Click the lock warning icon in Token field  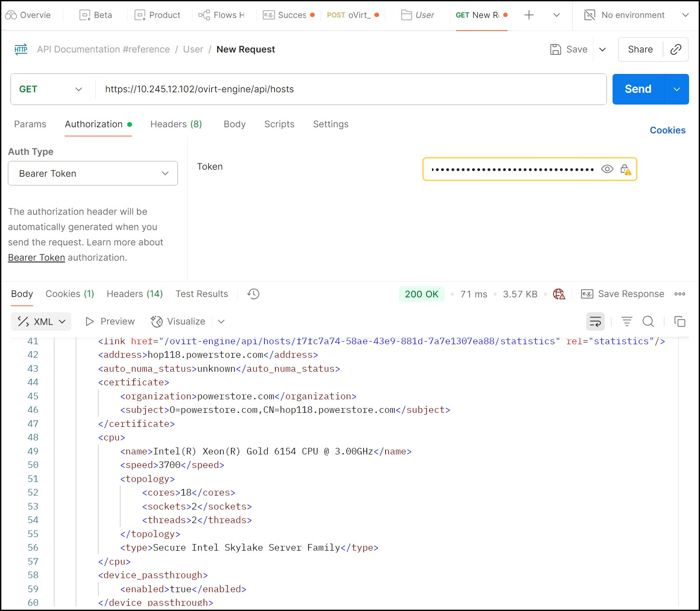626,170
